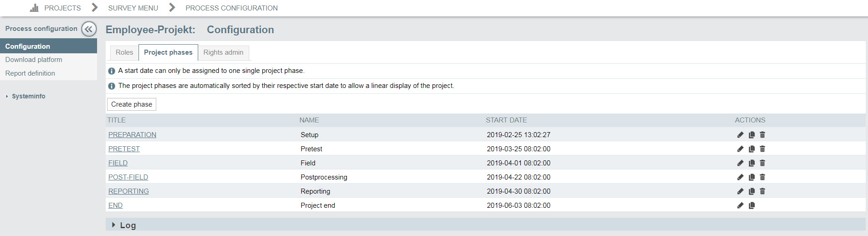Copy the REPORTING phase
868x236 pixels.
(x=752, y=191)
